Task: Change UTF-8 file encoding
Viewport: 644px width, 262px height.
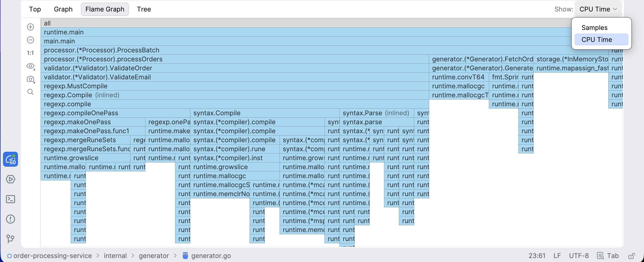Action: click(579, 256)
